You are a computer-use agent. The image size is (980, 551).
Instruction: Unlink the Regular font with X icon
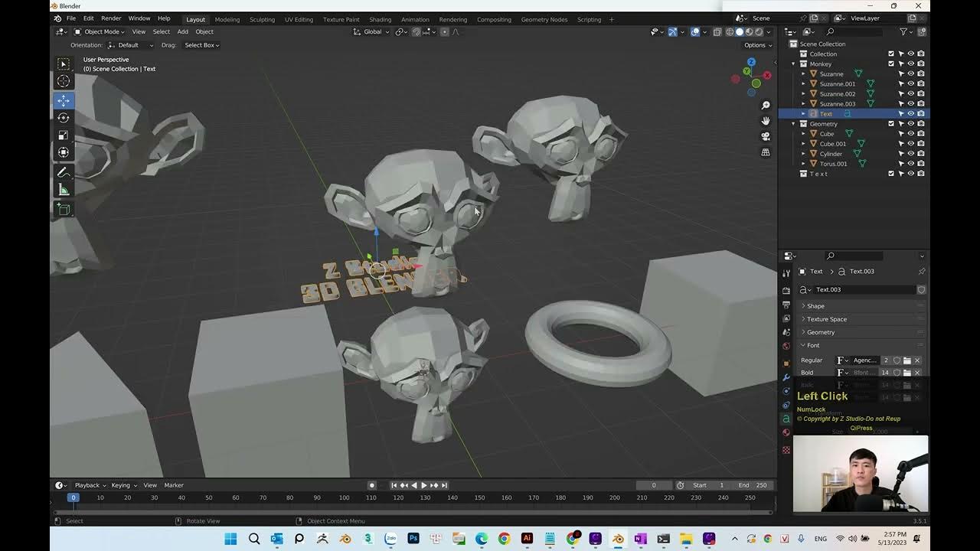pyautogui.click(x=917, y=360)
